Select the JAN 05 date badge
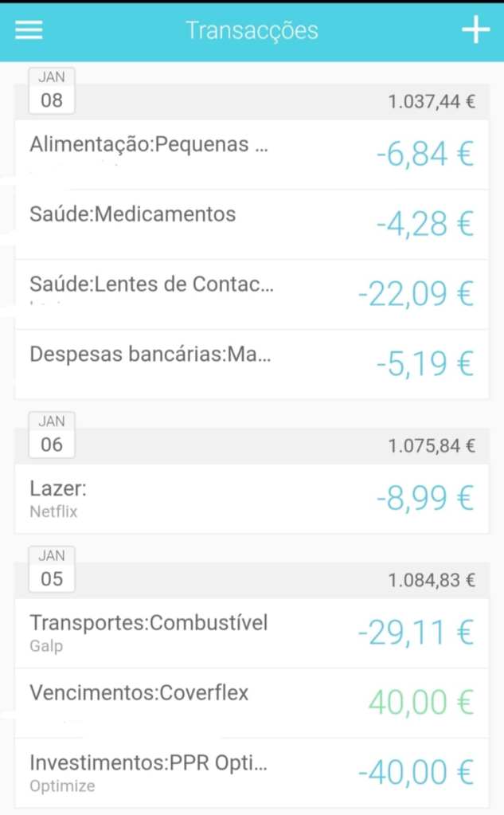 click(52, 569)
